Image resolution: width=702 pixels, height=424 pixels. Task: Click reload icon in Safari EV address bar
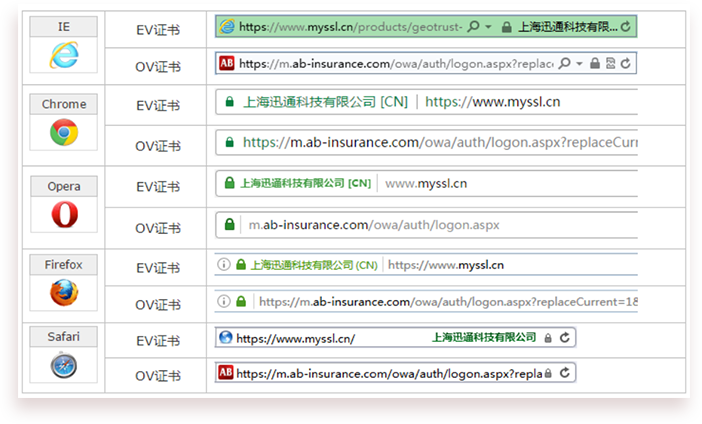(565, 337)
